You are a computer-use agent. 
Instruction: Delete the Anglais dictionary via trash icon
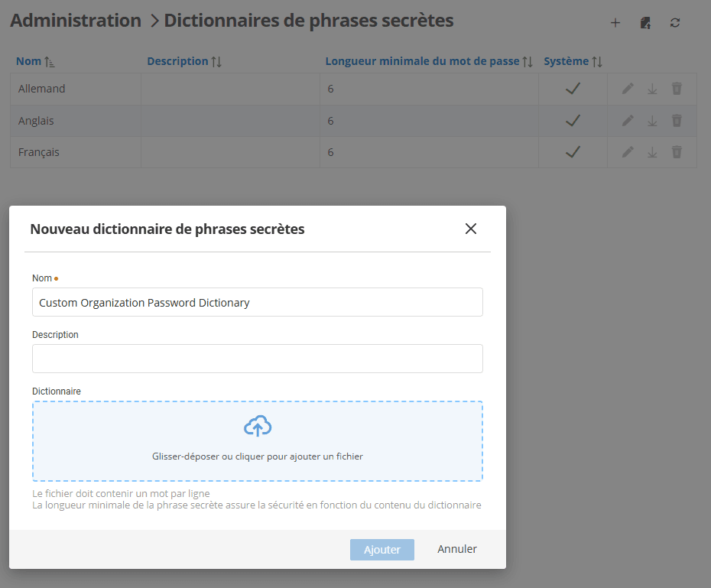tap(677, 120)
